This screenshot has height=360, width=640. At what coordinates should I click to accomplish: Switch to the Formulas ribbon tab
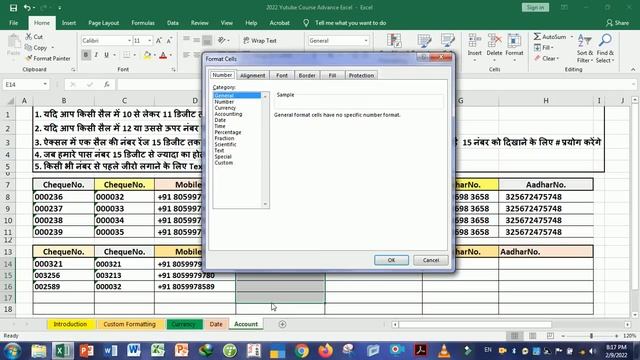point(143,23)
